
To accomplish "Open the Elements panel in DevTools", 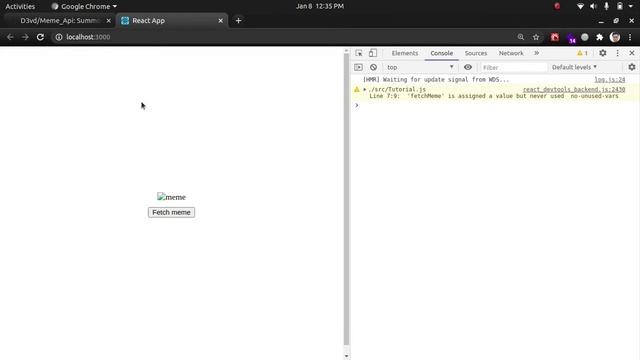I will click(405, 53).
